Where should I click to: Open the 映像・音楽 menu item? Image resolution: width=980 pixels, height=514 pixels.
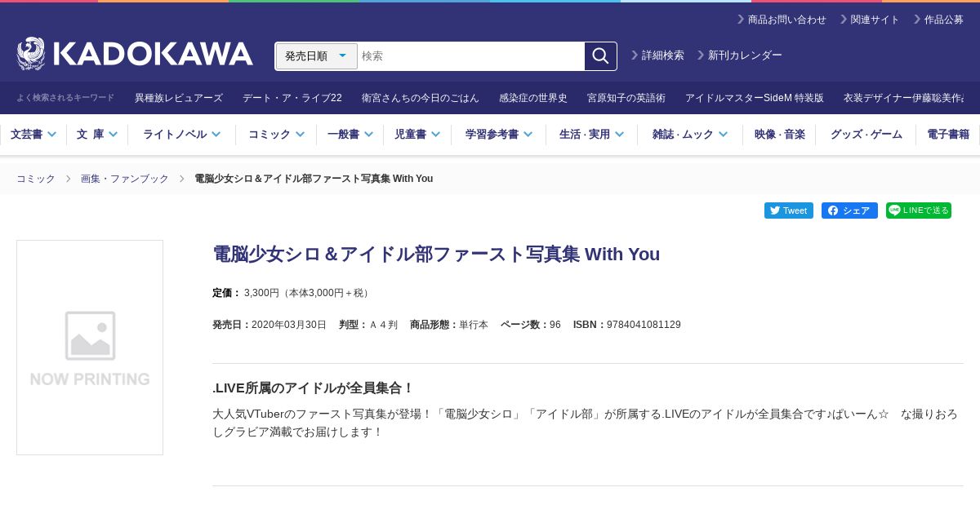[x=779, y=135]
